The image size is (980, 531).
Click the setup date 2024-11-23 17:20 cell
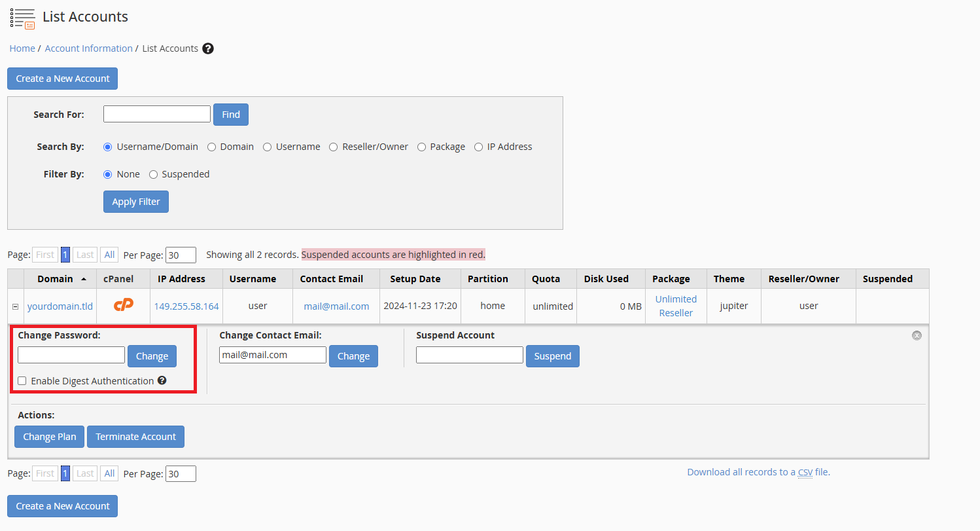(420, 306)
